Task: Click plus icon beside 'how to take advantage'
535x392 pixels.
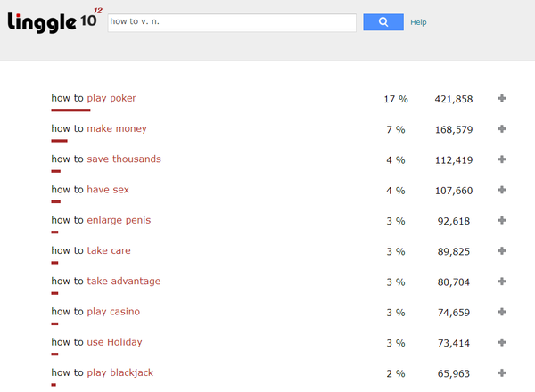Action: (502, 282)
